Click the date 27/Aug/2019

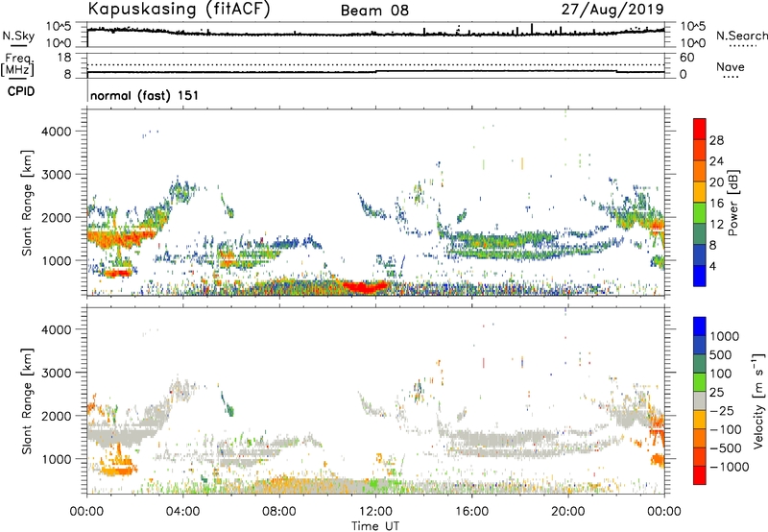pos(612,9)
